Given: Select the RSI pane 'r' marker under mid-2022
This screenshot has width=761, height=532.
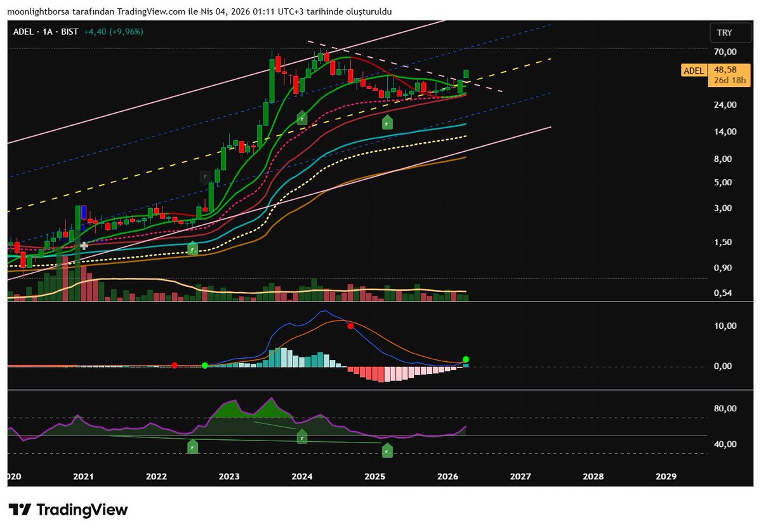Looking at the screenshot, I should (193, 446).
